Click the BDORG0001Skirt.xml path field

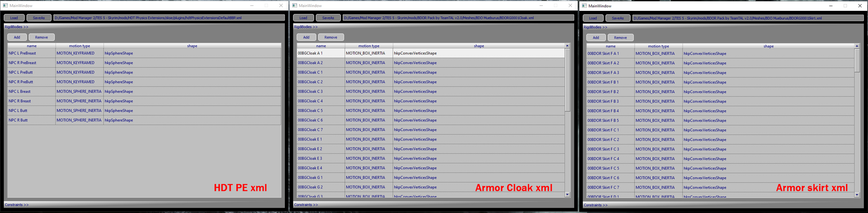(748, 18)
